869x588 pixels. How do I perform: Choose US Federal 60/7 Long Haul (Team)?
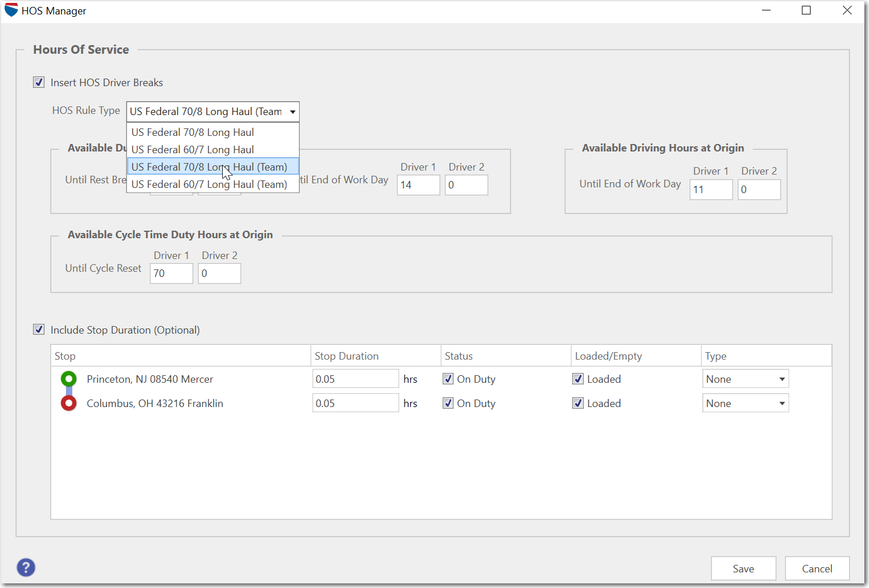coord(209,184)
